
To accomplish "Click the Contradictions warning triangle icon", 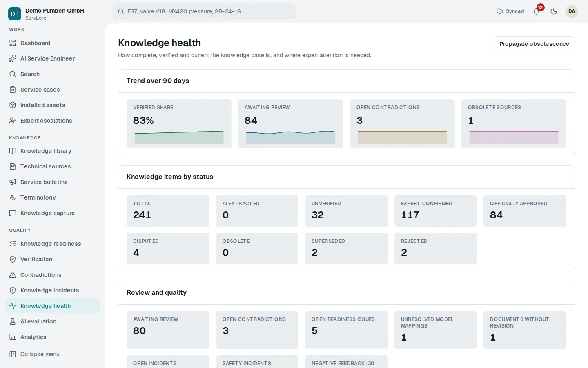I will click(13, 275).
